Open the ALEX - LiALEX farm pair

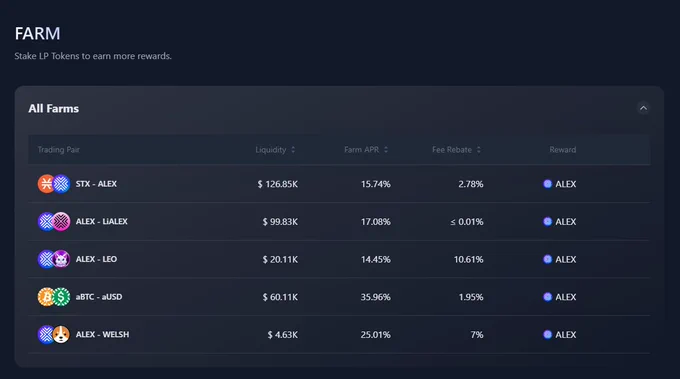point(101,222)
